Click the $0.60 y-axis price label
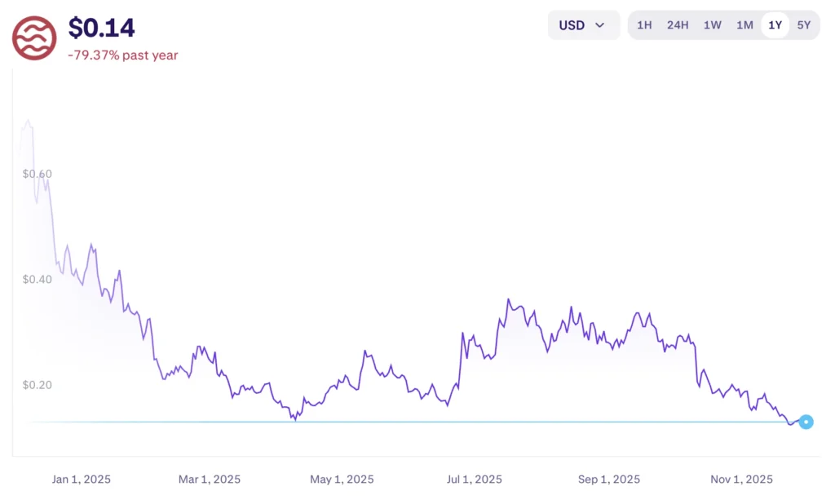 click(x=37, y=174)
